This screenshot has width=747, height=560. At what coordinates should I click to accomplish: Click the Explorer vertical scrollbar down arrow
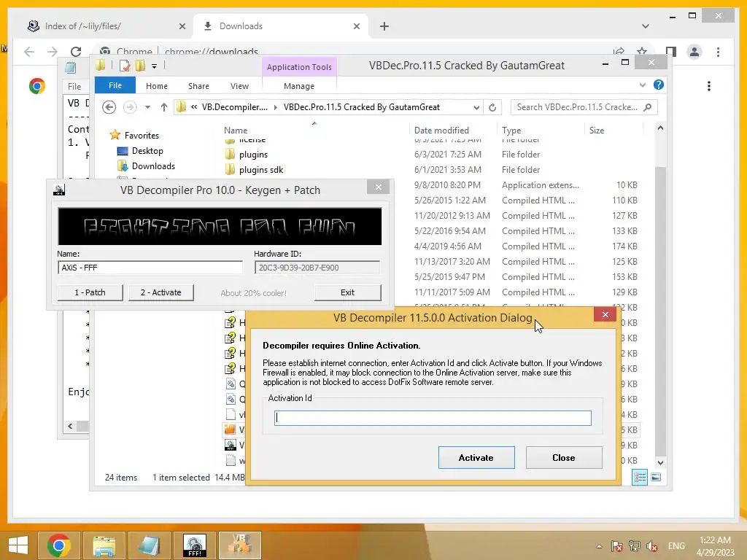click(660, 462)
